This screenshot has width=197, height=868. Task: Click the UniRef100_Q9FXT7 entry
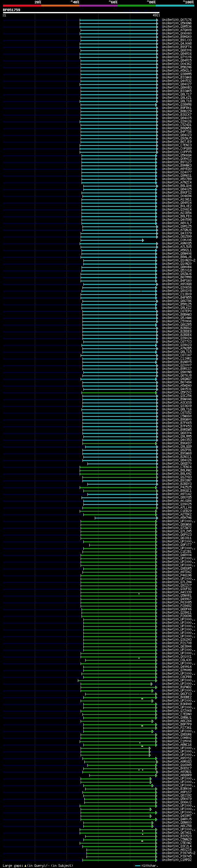pos(177,545)
